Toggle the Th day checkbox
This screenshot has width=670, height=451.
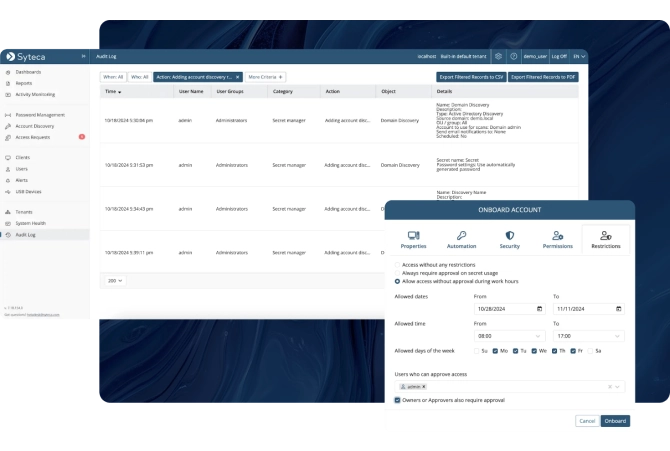pos(554,351)
